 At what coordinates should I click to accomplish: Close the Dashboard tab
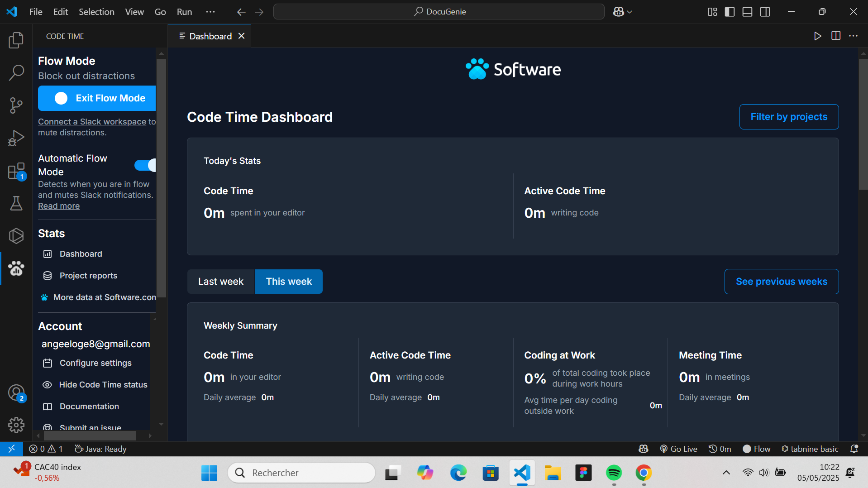[242, 36]
